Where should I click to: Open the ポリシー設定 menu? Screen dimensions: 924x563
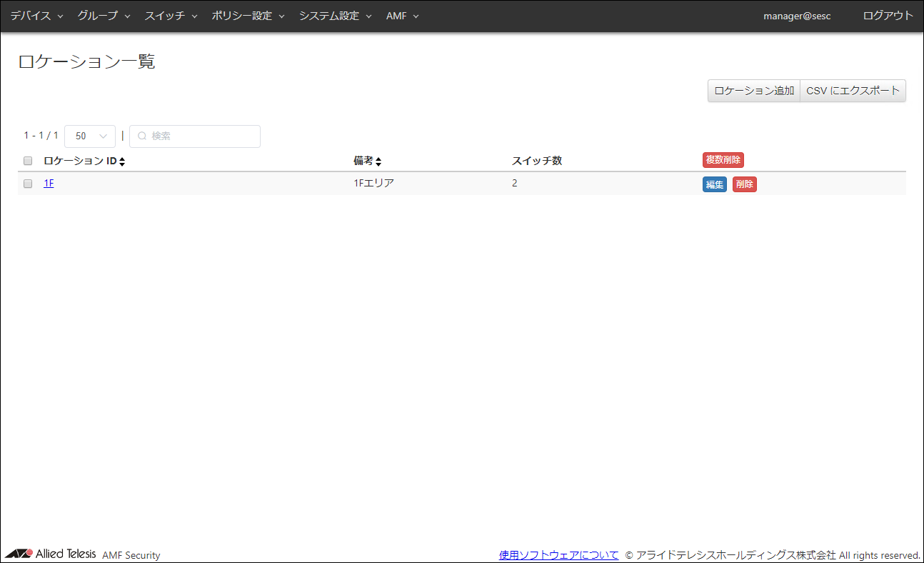[248, 16]
